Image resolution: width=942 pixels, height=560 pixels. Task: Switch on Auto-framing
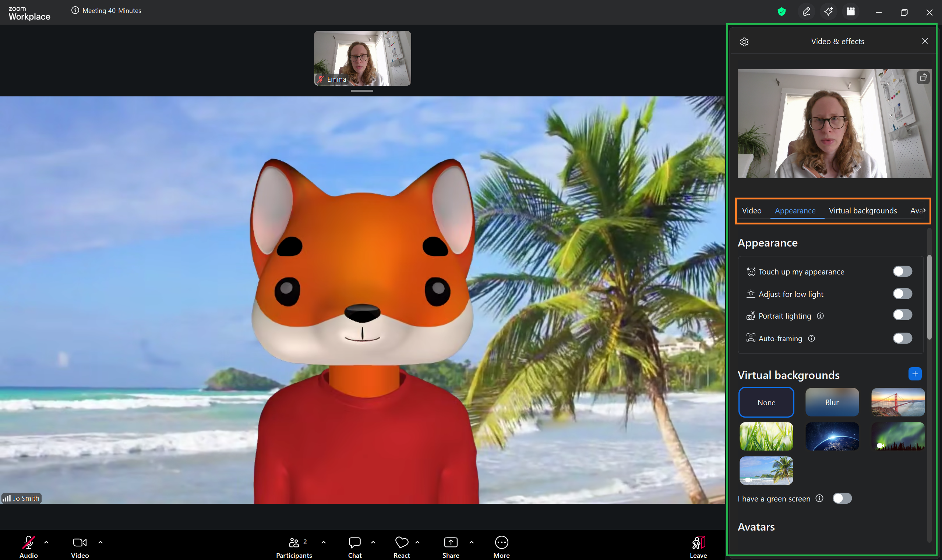point(902,338)
